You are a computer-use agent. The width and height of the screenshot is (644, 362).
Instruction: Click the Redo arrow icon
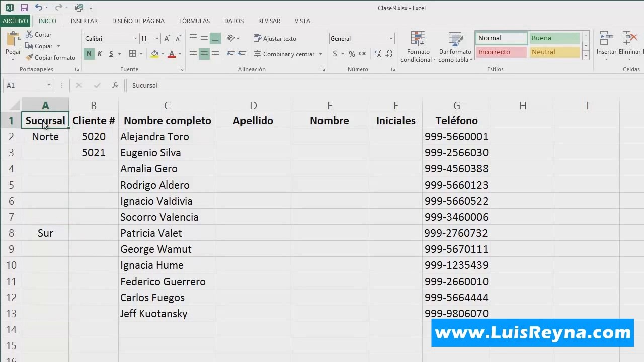(58, 8)
